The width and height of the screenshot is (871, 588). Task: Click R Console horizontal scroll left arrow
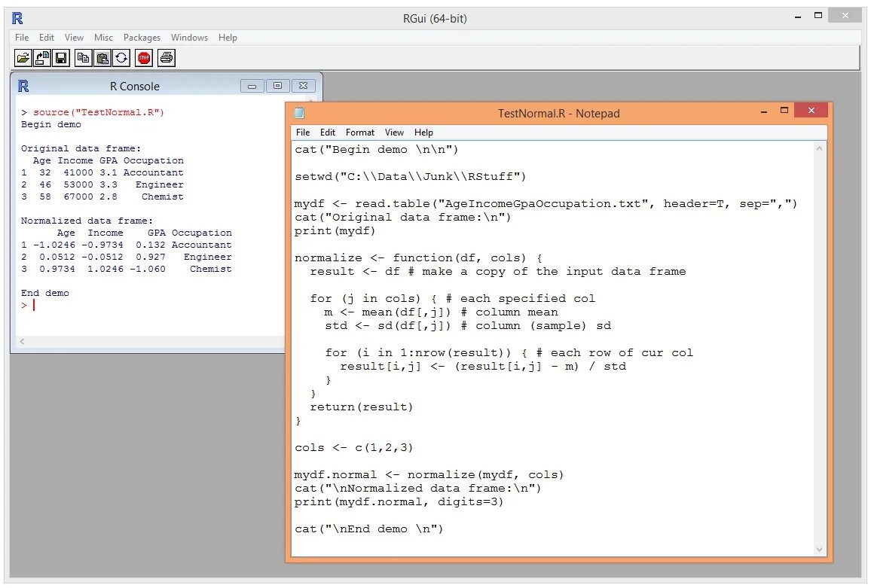click(x=22, y=342)
